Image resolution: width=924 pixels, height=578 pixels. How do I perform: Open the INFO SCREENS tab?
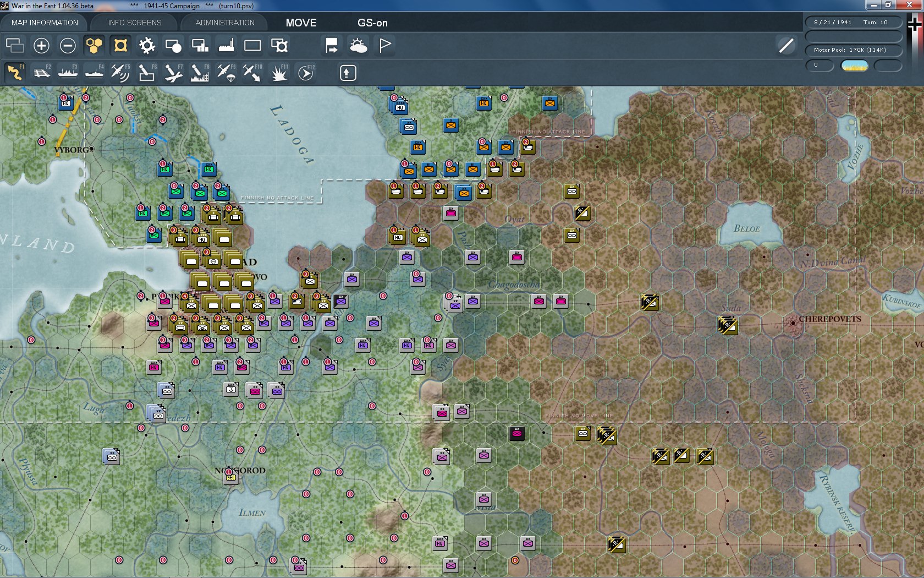[x=135, y=23]
